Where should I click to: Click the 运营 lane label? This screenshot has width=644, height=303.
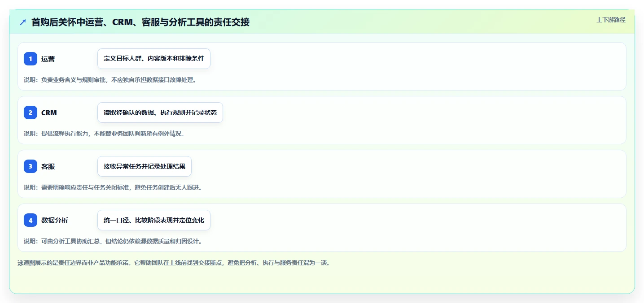click(48, 59)
